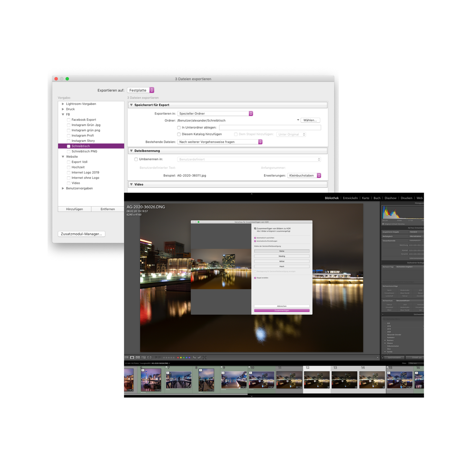Open 'Exportieren auf' Festplatte dropdown

(x=141, y=90)
